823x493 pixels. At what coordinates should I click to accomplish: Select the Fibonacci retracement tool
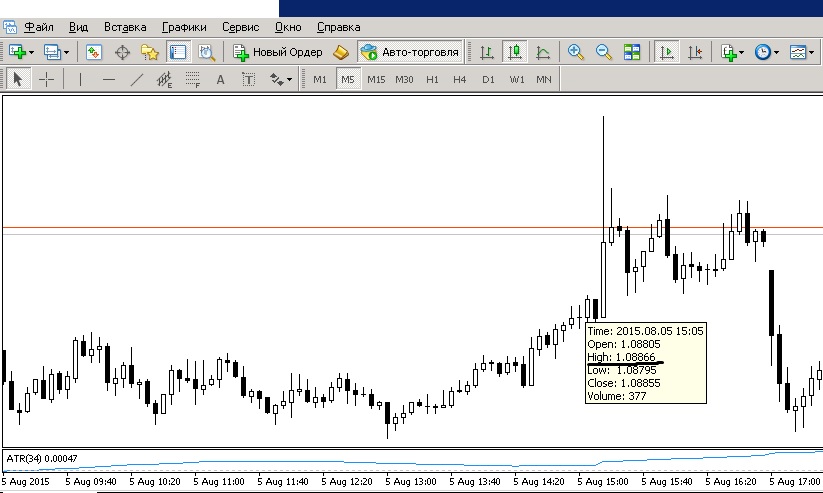click(192, 79)
